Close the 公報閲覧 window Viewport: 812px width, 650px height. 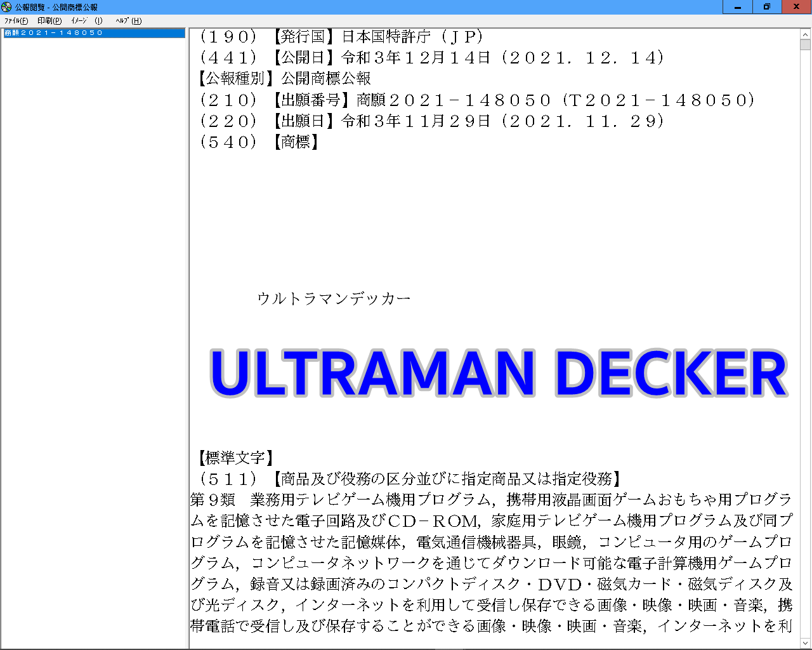point(797,7)
